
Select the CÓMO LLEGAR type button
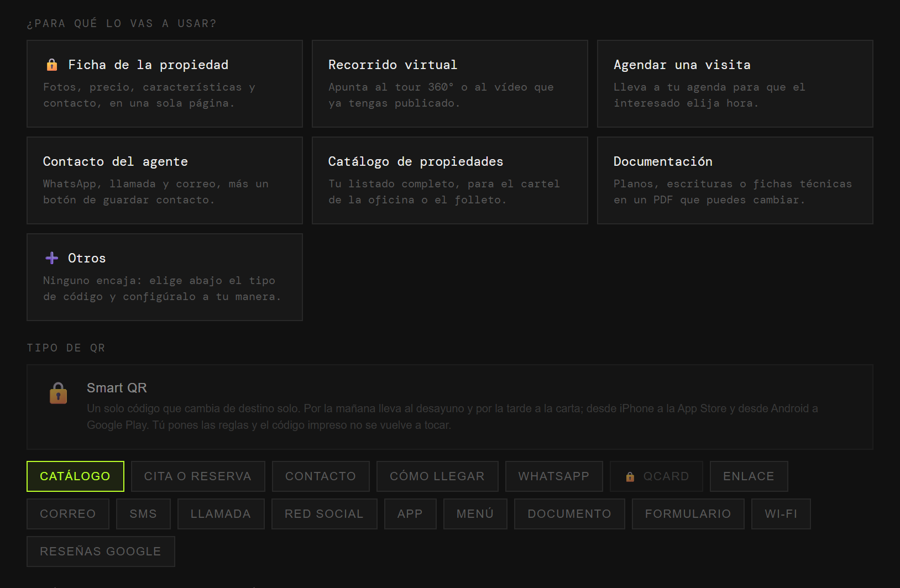click(437, 476)
